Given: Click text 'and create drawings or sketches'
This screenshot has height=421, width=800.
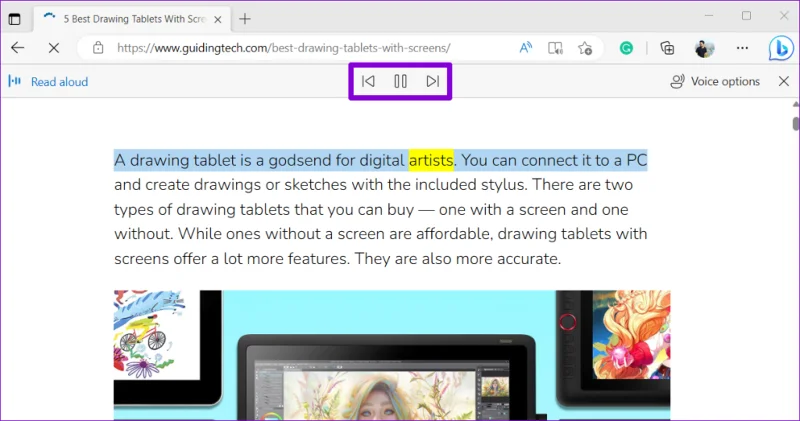Looking at the screenshot, I should pyautogui.click(x=231, y=185).
